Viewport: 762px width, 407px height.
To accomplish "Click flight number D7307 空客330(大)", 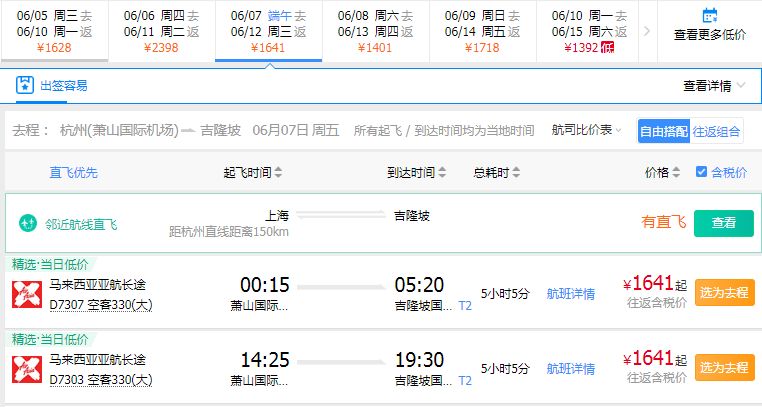I will click(101, 305).
